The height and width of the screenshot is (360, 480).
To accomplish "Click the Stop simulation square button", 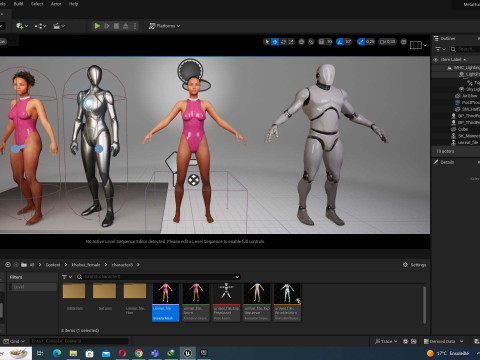I will click(116, 26).
